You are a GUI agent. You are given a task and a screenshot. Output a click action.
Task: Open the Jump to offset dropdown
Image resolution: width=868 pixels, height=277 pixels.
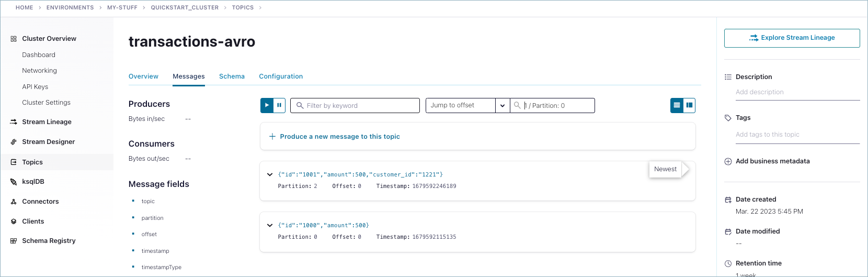[502, 106]
